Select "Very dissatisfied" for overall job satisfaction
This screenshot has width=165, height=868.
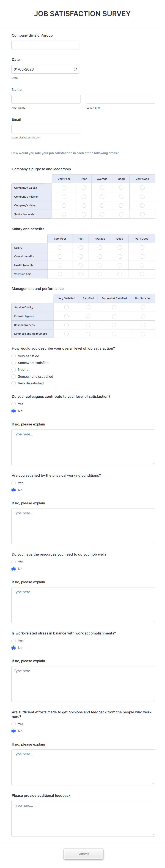(x=13, y=383)
